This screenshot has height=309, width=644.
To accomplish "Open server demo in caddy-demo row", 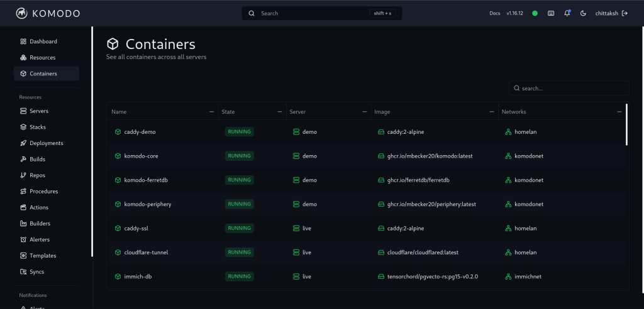I will (x=309, y=132).
